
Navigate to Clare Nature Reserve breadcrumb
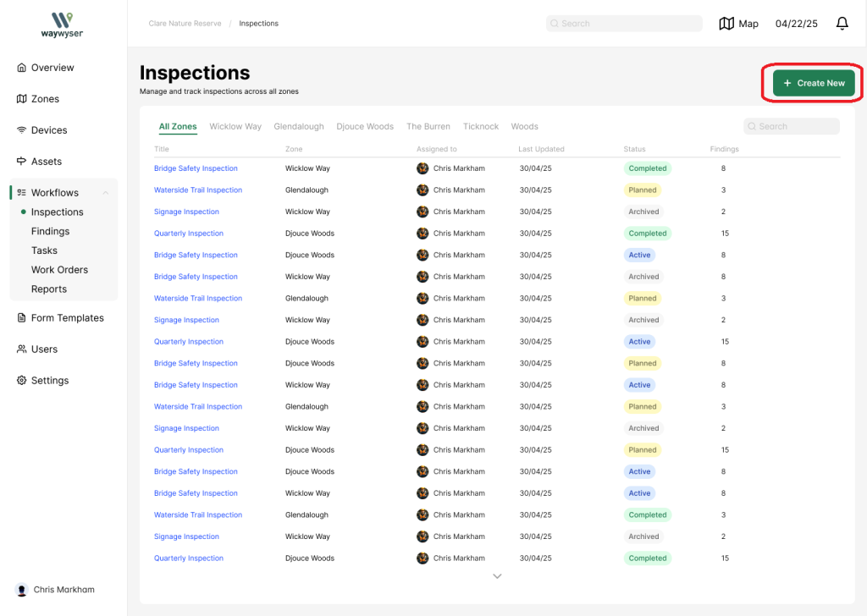tap(185, 24)
